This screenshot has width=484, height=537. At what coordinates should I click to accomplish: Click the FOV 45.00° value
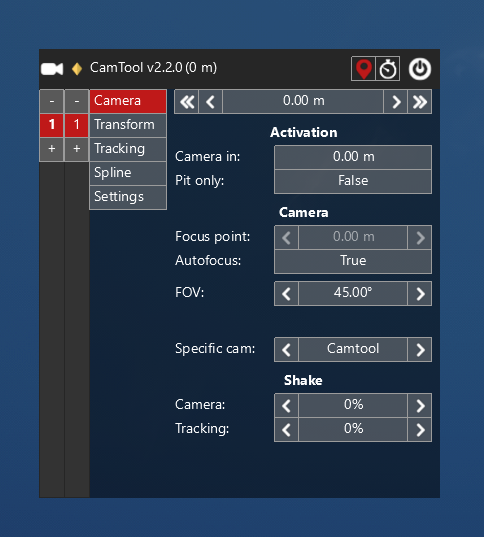353,294
